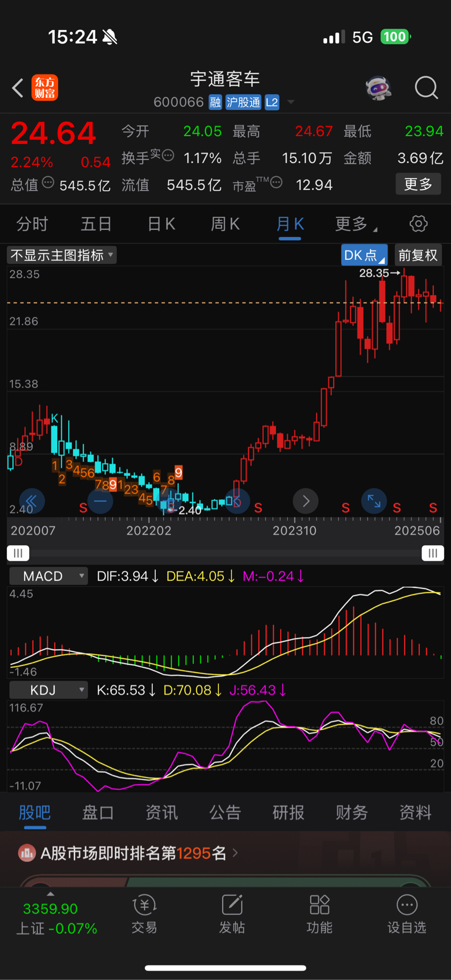Open 功能 functions icon in the bottom bar
451x980 pixels.
pyautogui.click(x=319, y=914)
